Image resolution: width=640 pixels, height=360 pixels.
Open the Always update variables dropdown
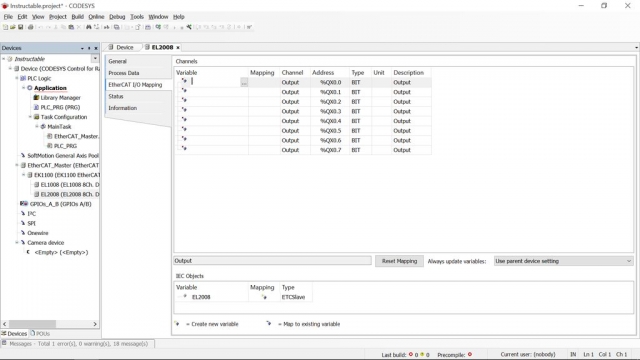coord(563,261)
